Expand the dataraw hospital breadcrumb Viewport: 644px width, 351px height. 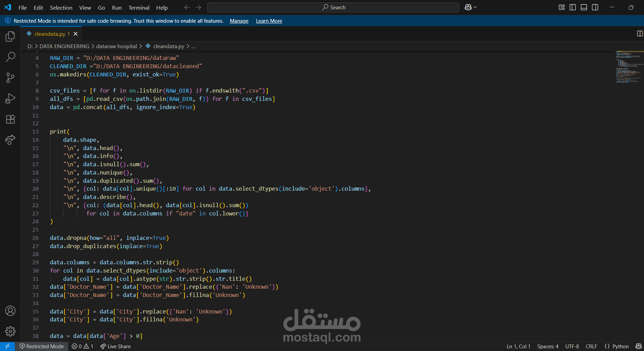pos(116,46)
